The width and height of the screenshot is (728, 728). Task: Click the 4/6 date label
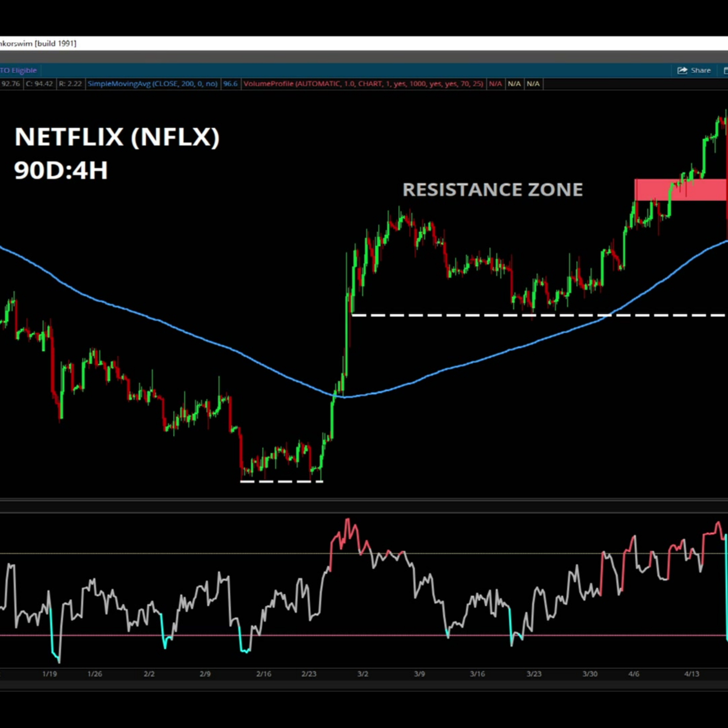634,674
